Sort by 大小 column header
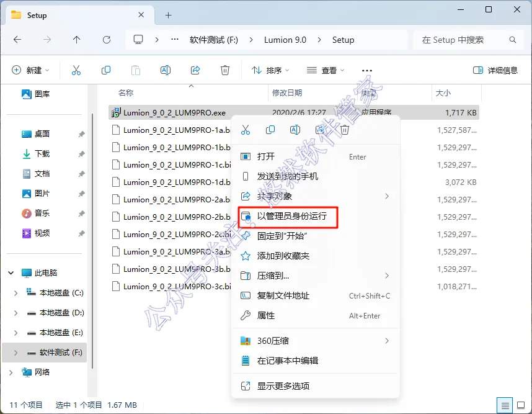The image size is (532, 414). click(443, 92)
